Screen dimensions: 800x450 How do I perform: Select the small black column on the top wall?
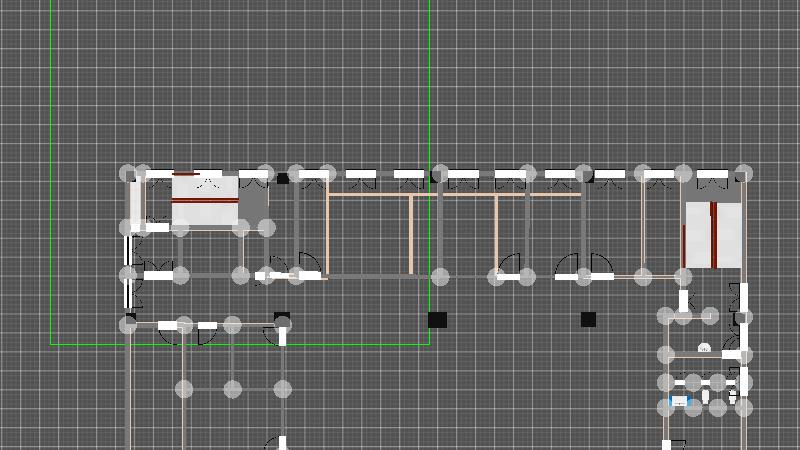pyautogui.click(x=283, y=179)
